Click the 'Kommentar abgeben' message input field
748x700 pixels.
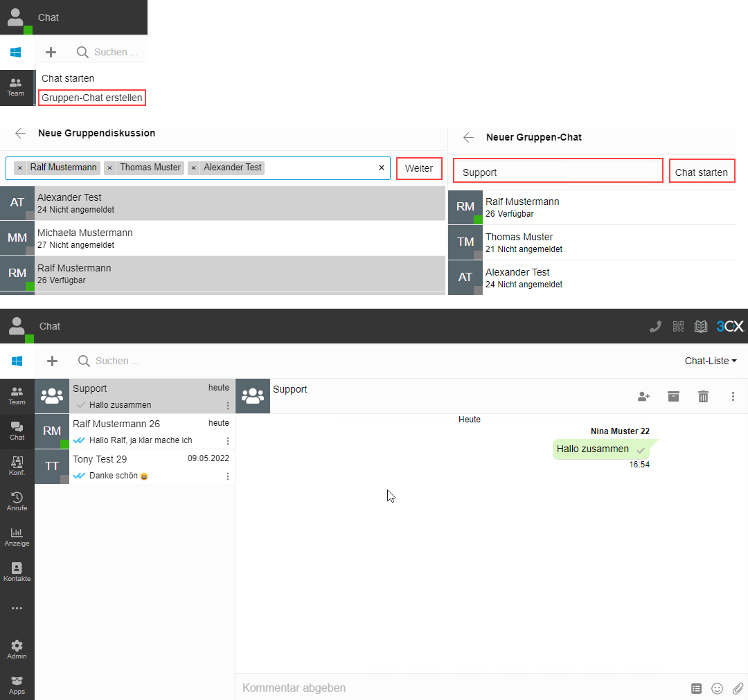click(457, 688)
